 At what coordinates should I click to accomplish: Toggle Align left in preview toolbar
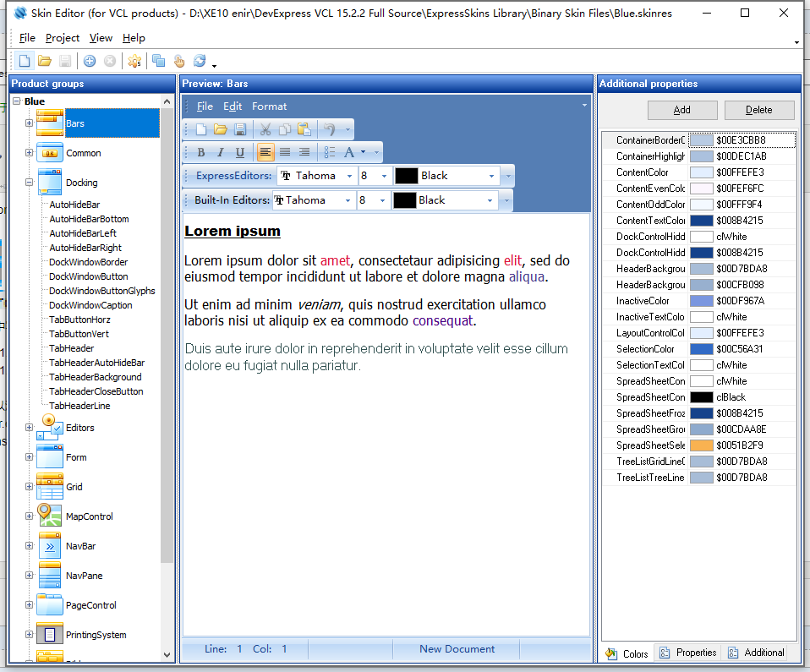pos(265,152)
